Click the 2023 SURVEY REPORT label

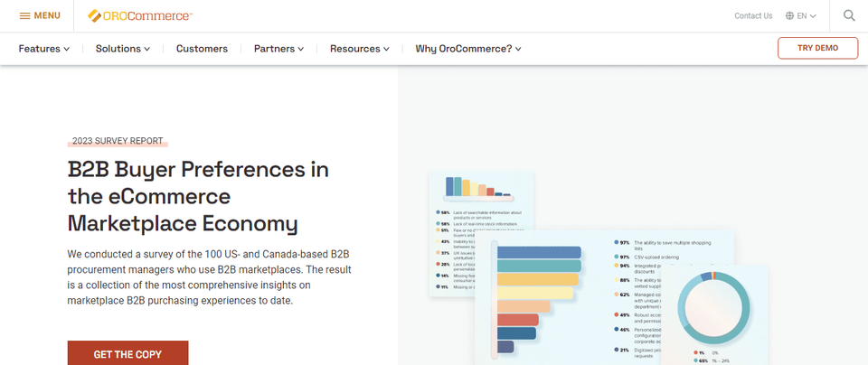[x=118, y=141]
